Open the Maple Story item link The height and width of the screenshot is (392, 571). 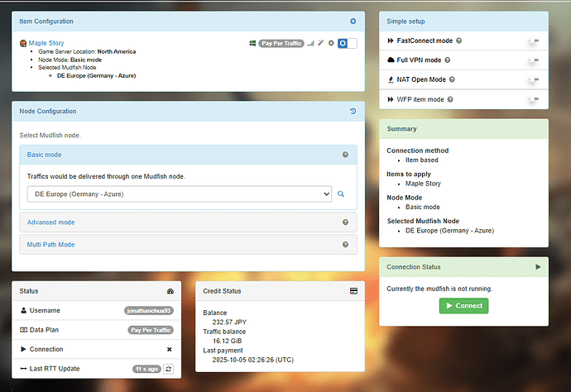point(46,43)
